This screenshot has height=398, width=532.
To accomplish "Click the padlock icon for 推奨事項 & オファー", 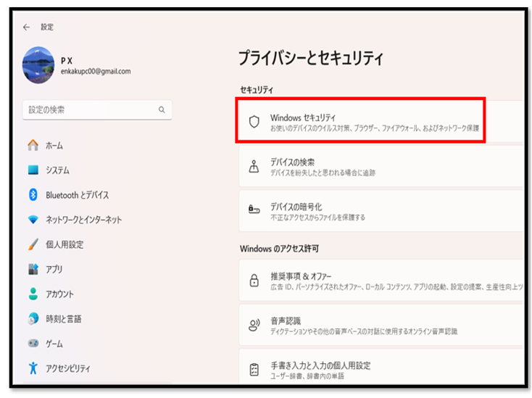I will tap(254, 281).
